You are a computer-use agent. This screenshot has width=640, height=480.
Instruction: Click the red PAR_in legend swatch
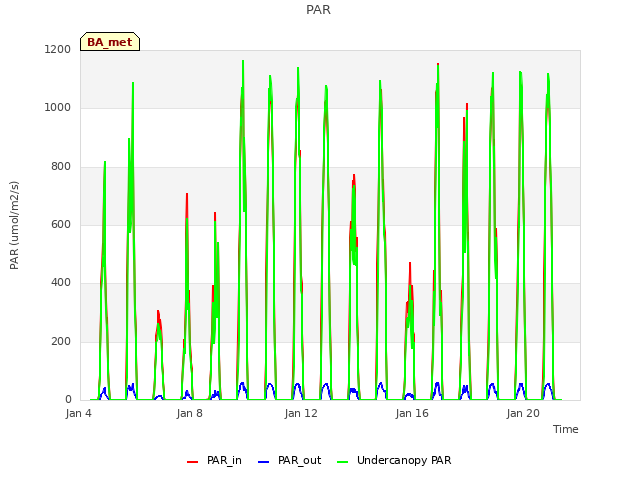pos(192,462)
